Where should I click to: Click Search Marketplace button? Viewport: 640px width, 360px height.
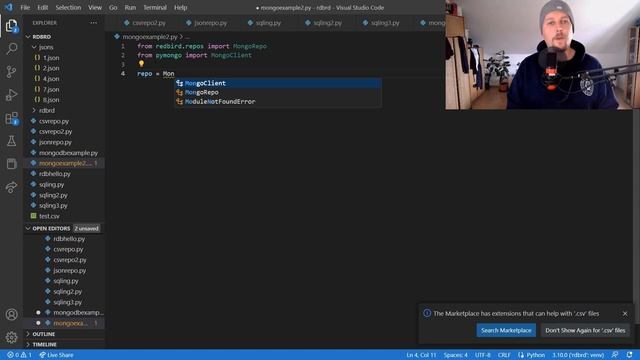[506, 330]
